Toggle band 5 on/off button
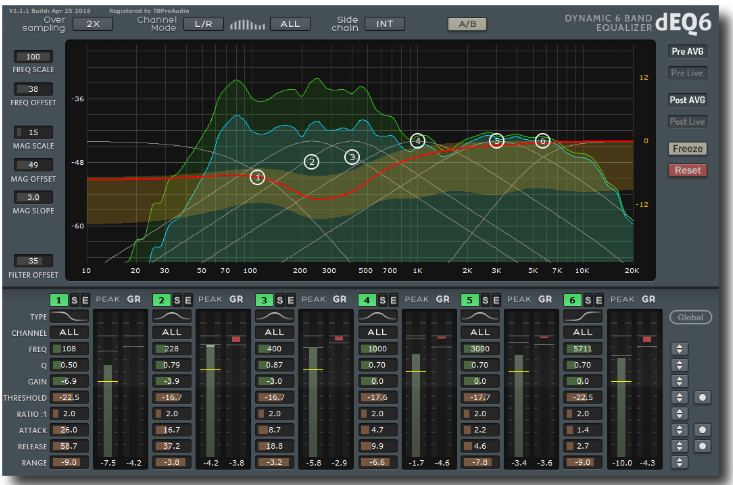The height and width of the screenshot is (485, 733). coord(470,300)
